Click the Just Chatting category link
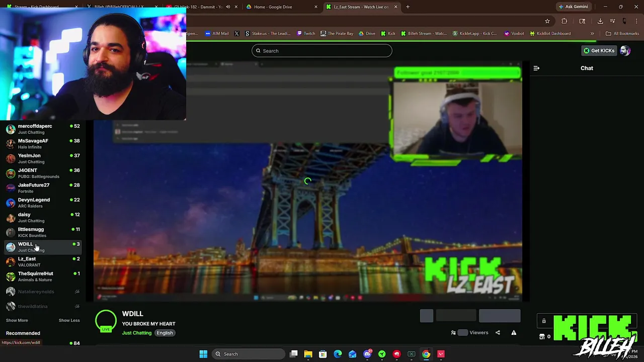The width and height of the screenshot is (644, 362). [136, 333]
